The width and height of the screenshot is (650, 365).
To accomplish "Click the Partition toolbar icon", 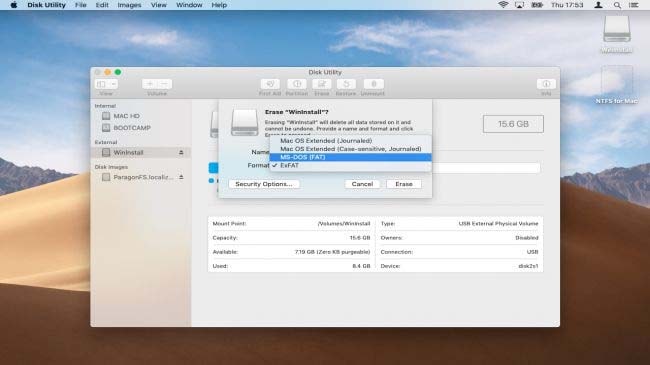I will pyautogui.click(x=297, y=84).
